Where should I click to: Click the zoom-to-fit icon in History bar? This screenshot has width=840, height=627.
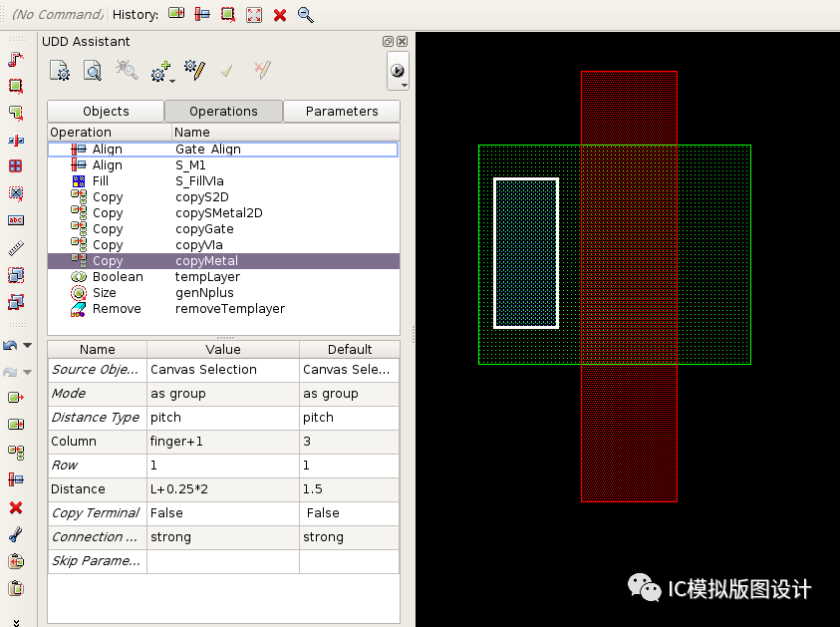[254, 15]
